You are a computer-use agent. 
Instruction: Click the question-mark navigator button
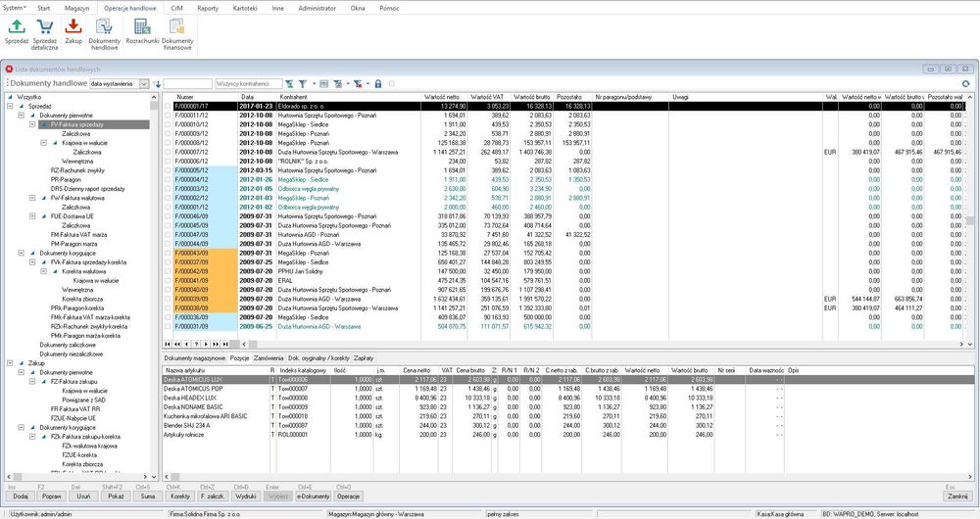point(196,344)
